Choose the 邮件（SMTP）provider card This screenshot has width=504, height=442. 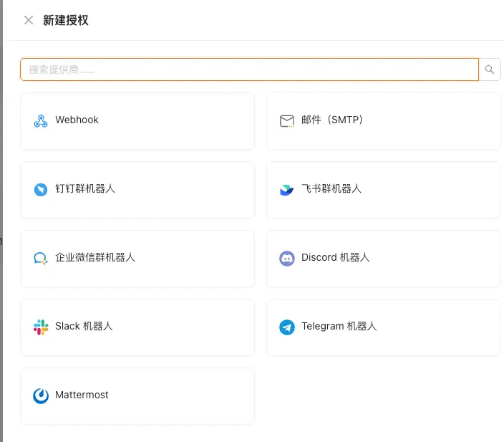(x=384, y=121)
